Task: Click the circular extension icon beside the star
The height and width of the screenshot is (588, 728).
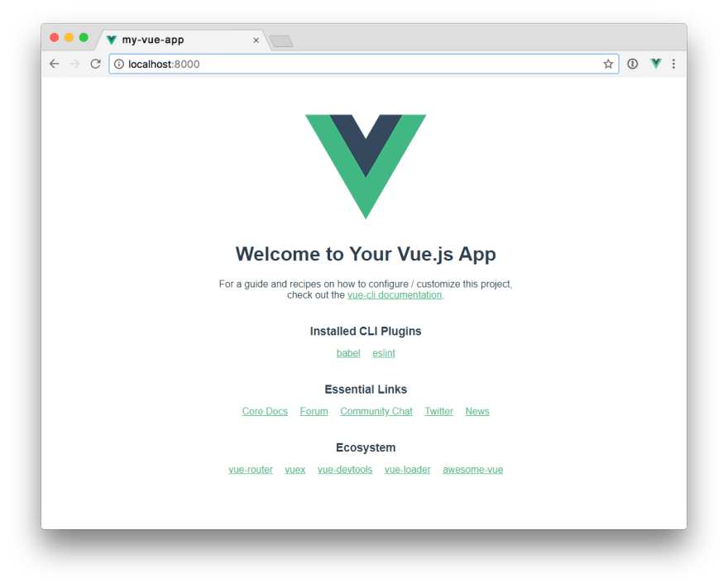Action: point(632,64)
